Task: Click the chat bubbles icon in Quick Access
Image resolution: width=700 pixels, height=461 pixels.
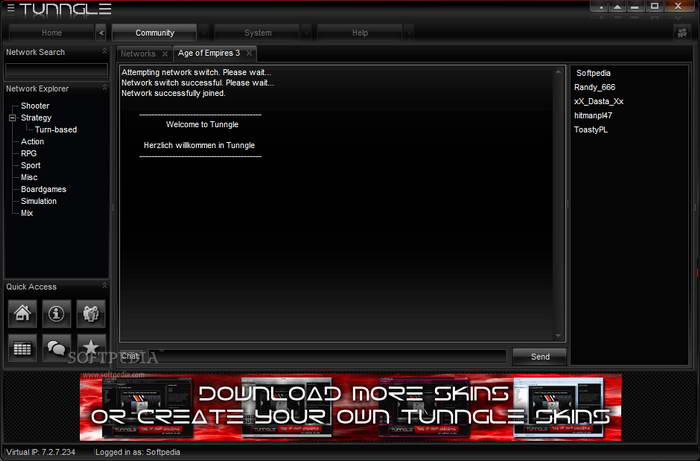Action: click(x=56, y=347)
